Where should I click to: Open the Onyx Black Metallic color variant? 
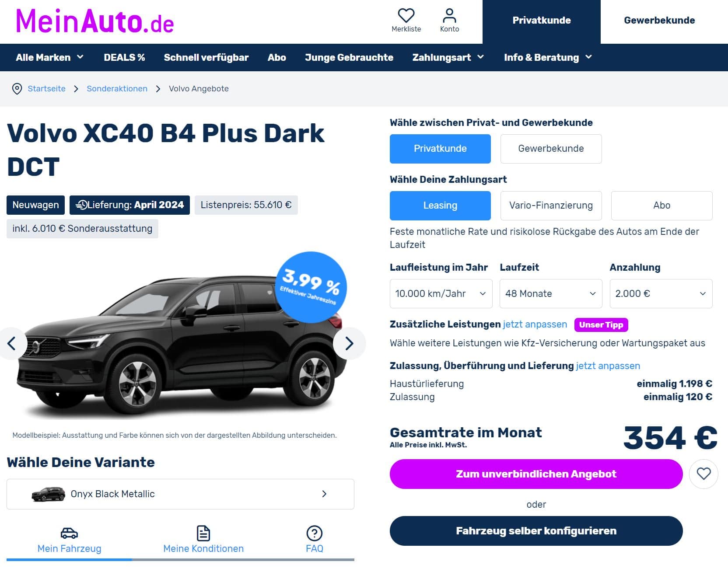[180, 494]
